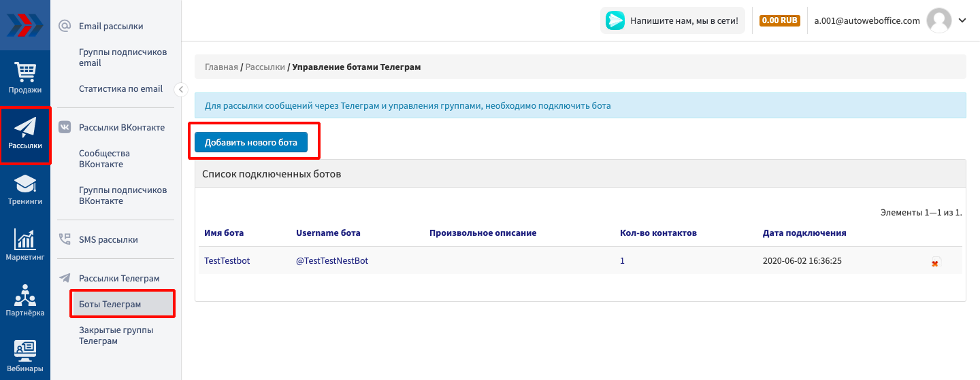The width and height of the screenshot is (980, 380).
Task: Click the 0.00 RUB balance badge
Action: 779,20
